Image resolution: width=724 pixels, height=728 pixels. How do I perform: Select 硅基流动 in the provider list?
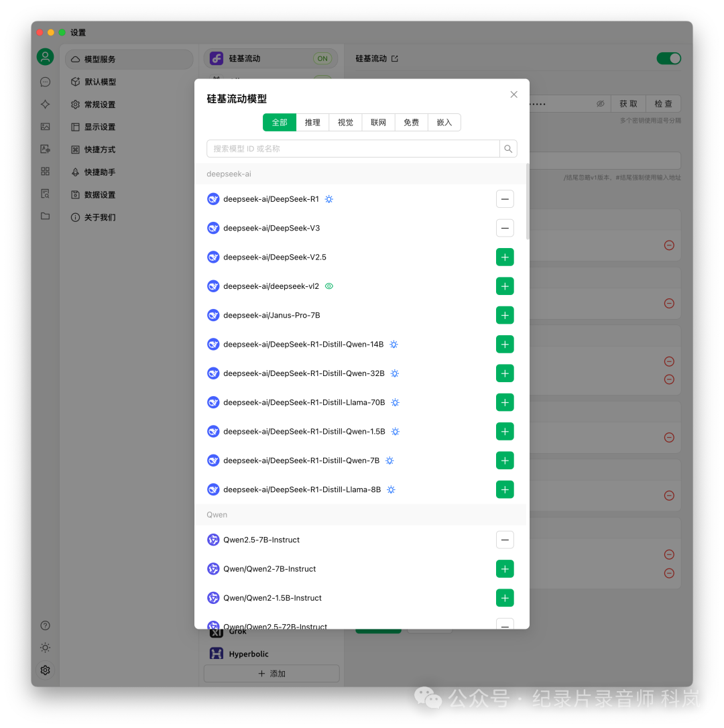pyautogui.click(x=271, y=58)
